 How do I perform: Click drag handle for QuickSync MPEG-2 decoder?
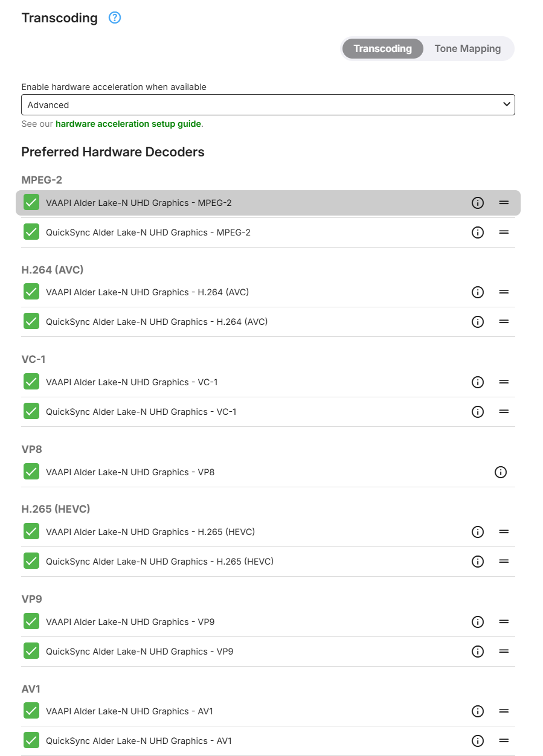tap(504, 232)
